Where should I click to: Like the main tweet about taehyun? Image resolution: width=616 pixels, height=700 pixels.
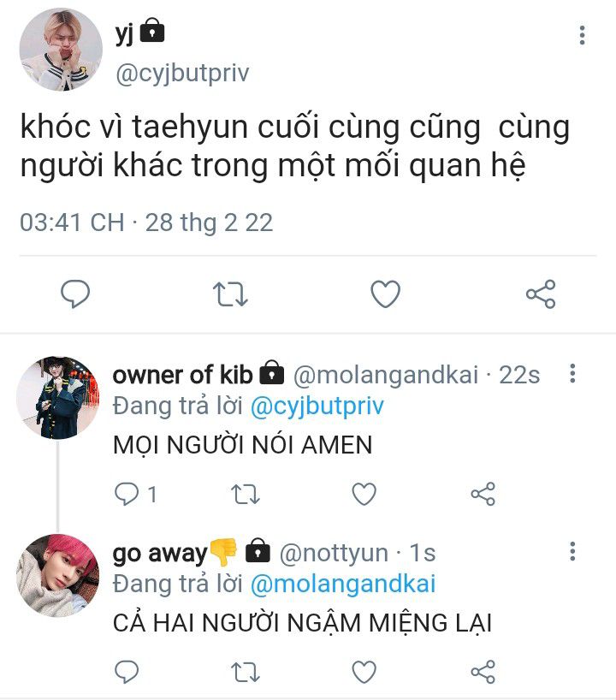click(386, 294)
